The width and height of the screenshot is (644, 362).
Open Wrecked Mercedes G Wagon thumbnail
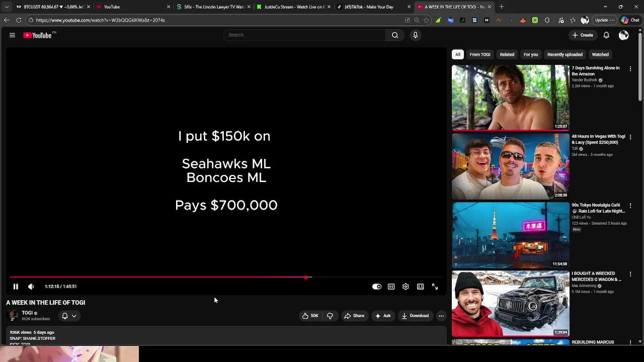tap(510, 304)
